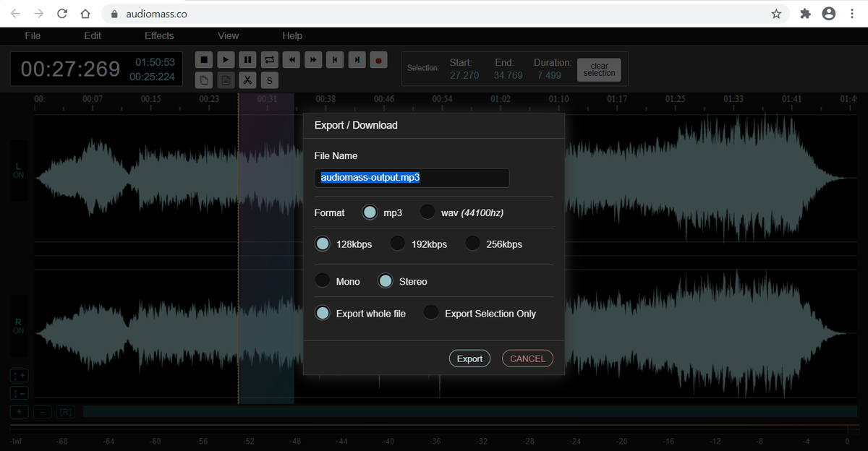Open the browser profile avatar
The height and width of the screenshot is (451, 868).
point(829,14)
